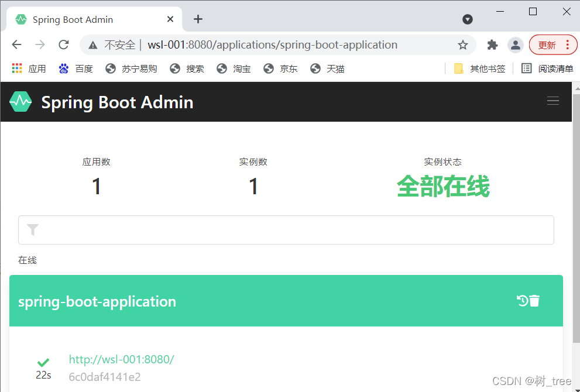
Task: Open the 阅读清单 reading list
Action: pos(547,68)
